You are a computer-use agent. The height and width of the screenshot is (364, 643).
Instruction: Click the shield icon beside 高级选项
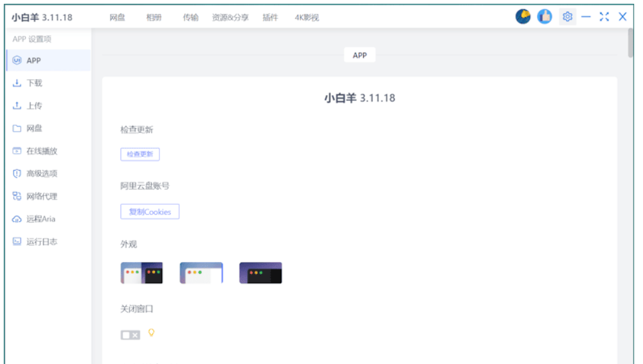point(17,174)
